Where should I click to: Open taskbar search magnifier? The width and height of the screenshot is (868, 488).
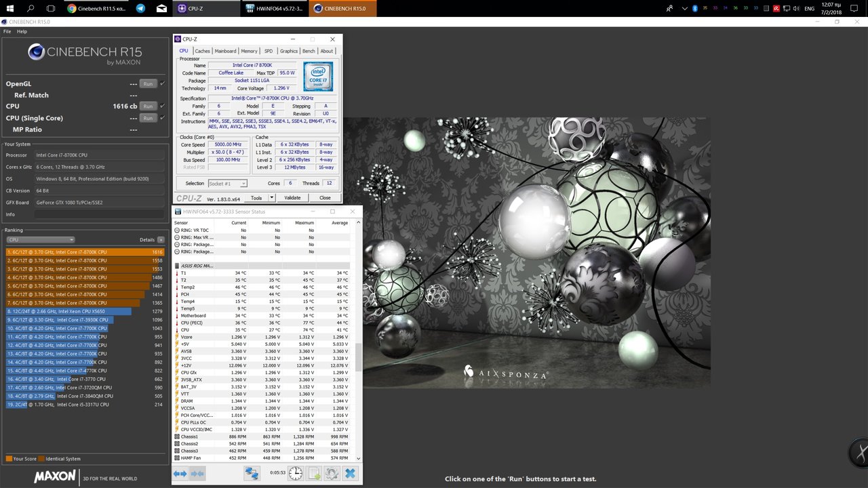[31, 8]
